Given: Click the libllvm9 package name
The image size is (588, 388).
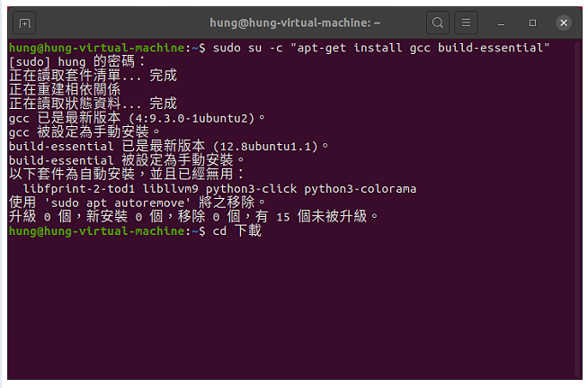Looking at the screenshot, I should (170, 188).
